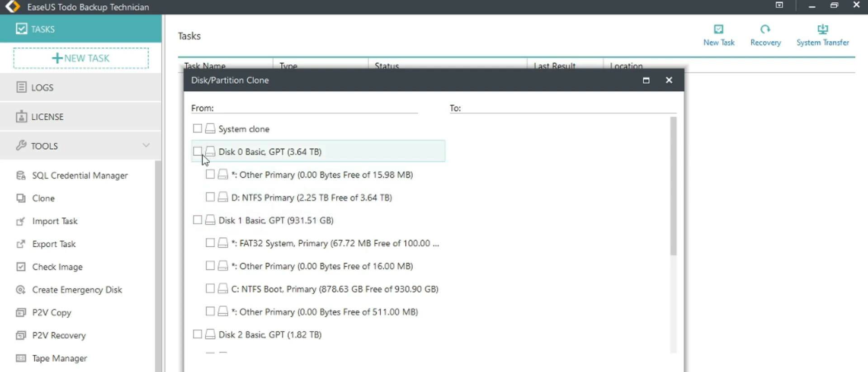868x372 pixels.
Task: Open the System Transfer toolbar icon
Action: click(x=822, y=29)
